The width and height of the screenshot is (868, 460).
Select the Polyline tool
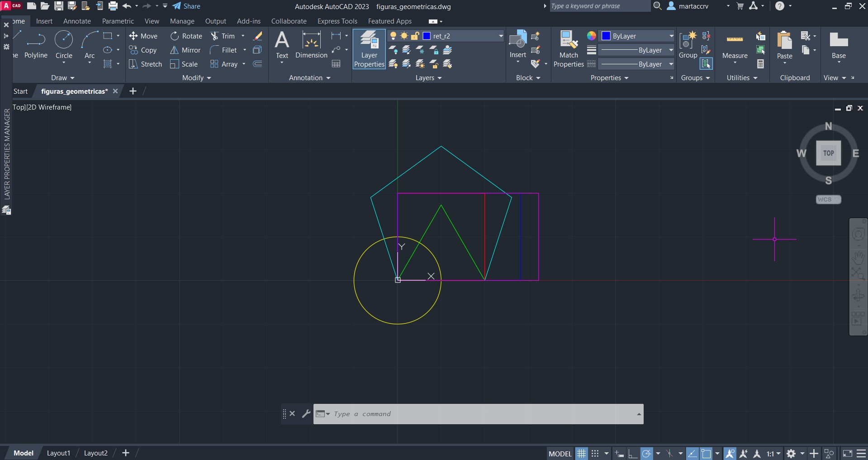pyautogui.click(x=36, y=44)
